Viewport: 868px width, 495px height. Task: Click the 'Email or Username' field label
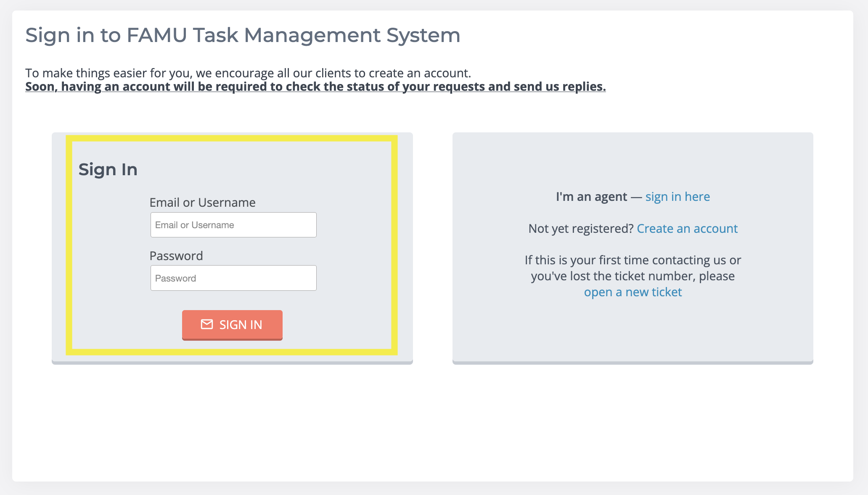[x=202, y=203]
